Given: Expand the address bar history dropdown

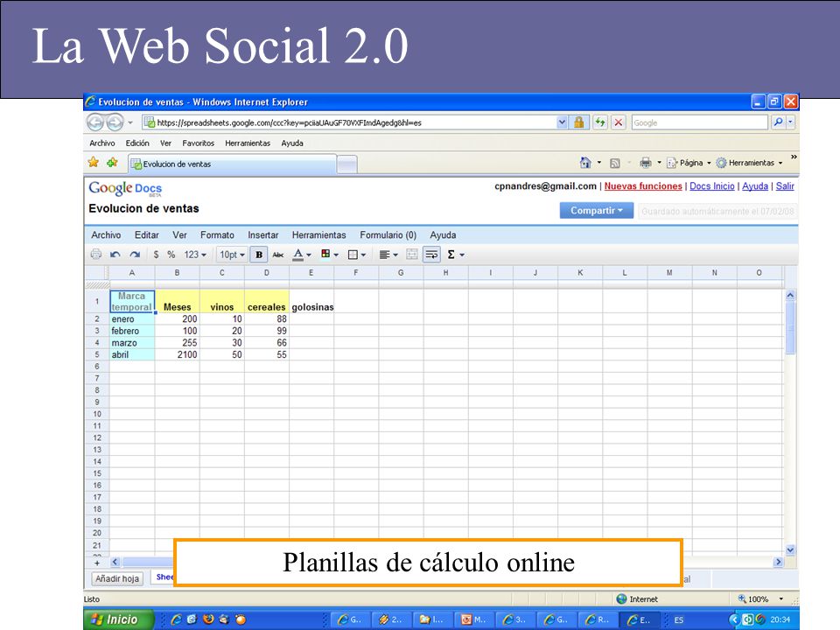Looking at the screenshot, I should [x=562, y=122].
